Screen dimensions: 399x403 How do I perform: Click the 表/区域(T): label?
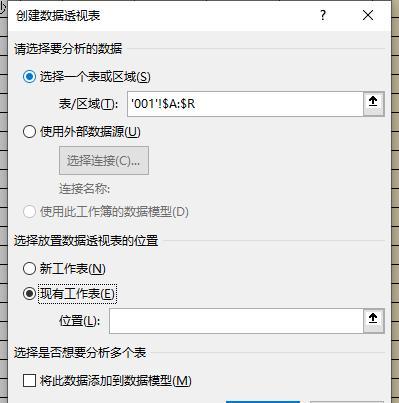(x=88, y=104)
